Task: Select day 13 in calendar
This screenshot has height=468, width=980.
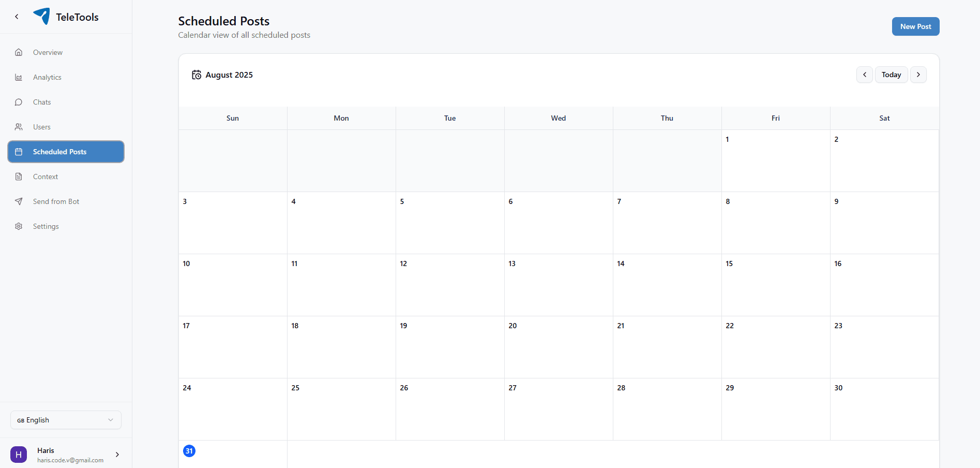Action: coord(559,285)
